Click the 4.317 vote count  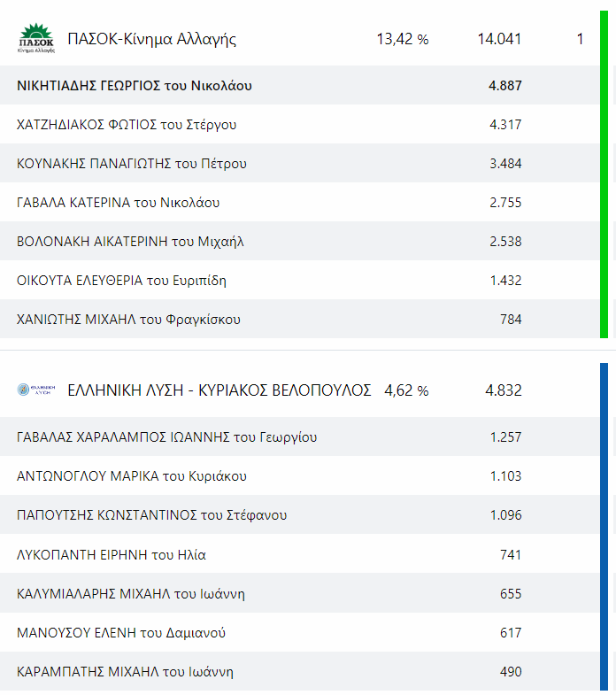coord(505,125)
